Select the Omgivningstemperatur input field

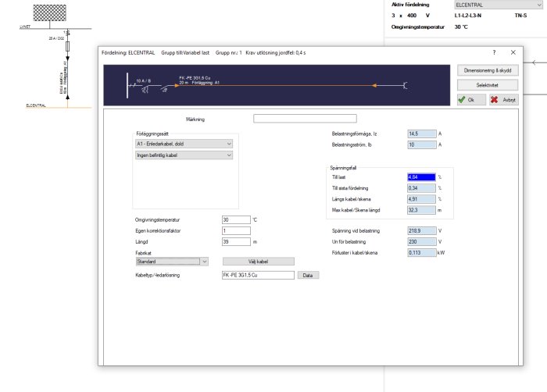(x=235, y=219)
